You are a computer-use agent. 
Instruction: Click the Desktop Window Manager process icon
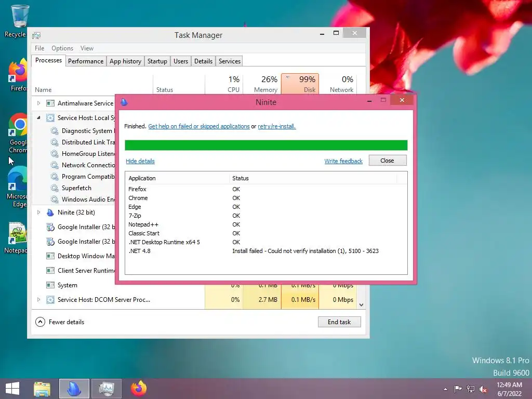pyautogui.click(x=50, y=256)
